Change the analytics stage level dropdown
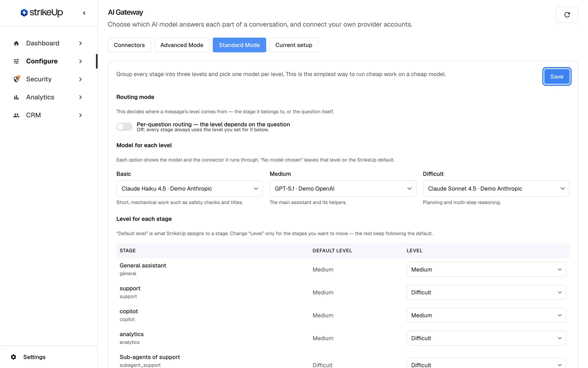Screen dimensions: 588x368 486,338
